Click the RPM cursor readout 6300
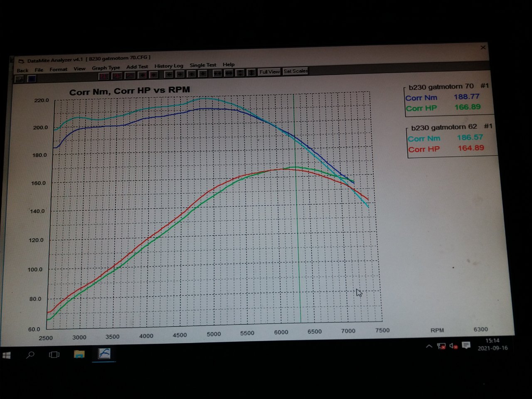Viewport: 532px width, 399px height. coord(480,329)
